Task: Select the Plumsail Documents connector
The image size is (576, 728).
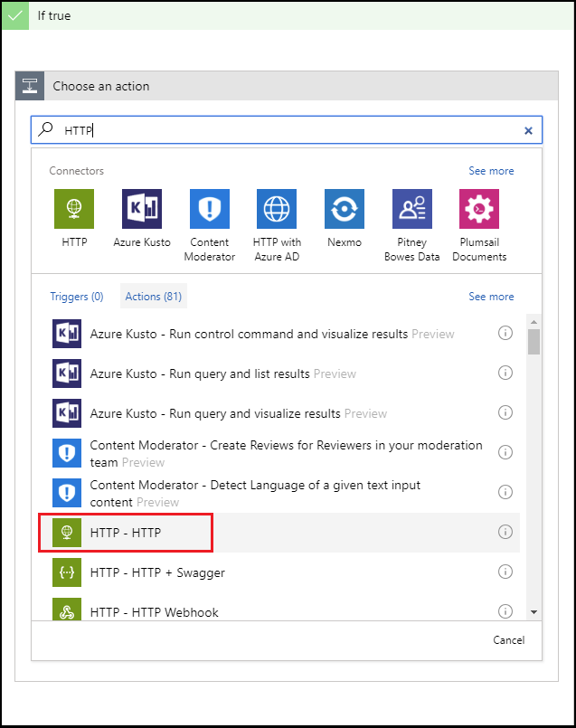Action: [x=479, y=210]
